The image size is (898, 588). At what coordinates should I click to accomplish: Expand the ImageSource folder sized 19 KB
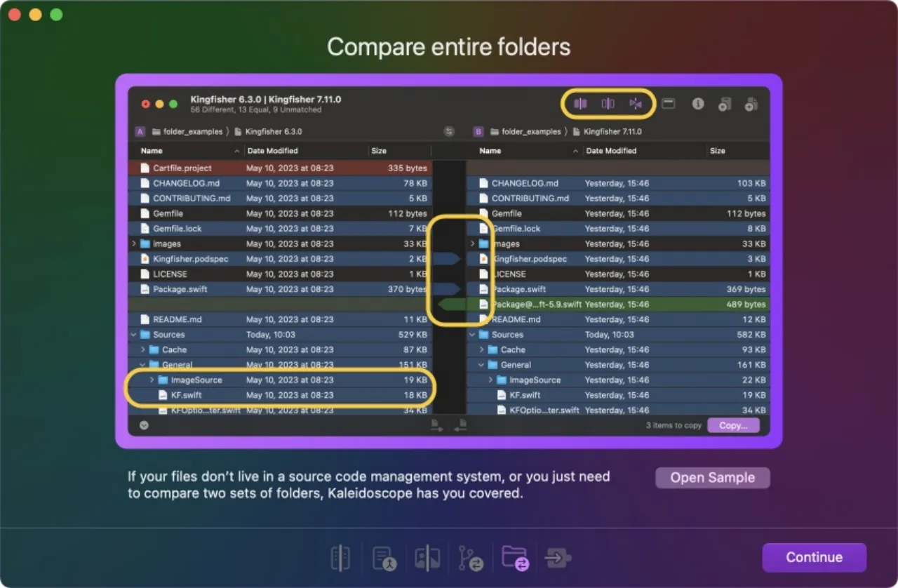coord(152,380)
